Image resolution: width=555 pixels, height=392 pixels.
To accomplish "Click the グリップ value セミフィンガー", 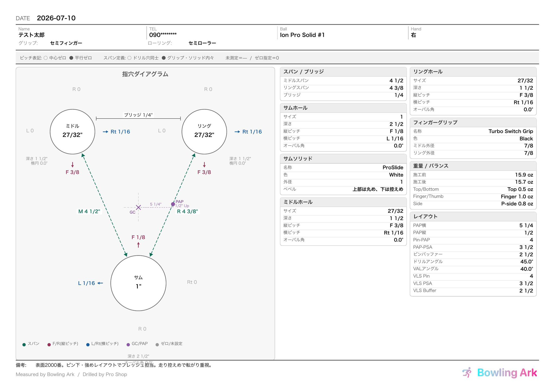I will [x=66, y=43].
